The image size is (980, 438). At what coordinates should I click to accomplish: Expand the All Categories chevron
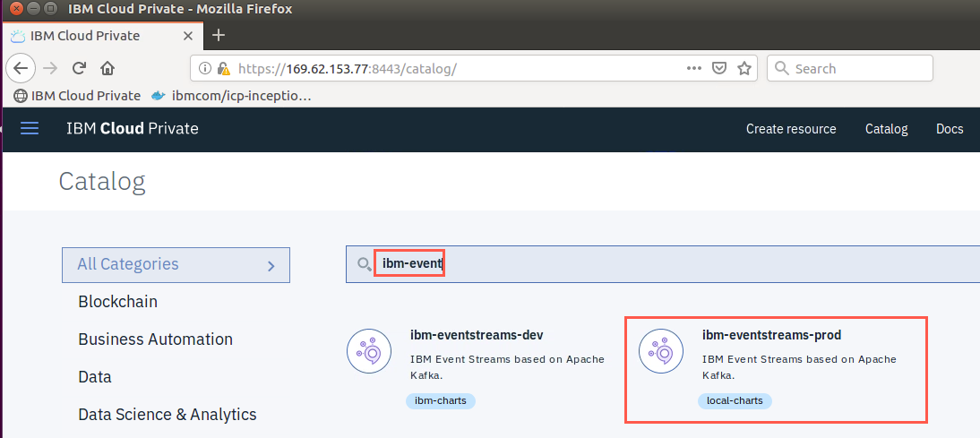(271, 266)
